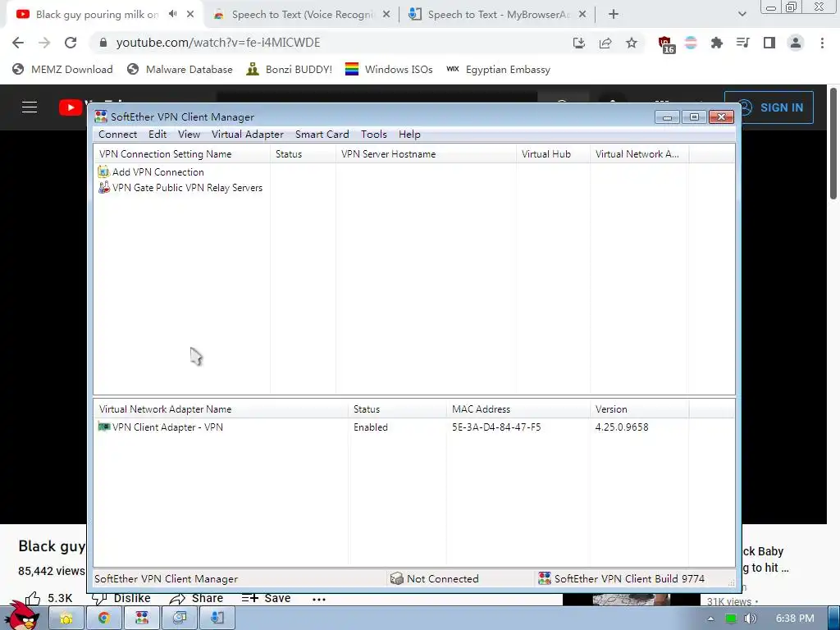Sort by VPN Connection Setting Name column
The width and height of the screenshot is (840, 630).
pos(181,154)
